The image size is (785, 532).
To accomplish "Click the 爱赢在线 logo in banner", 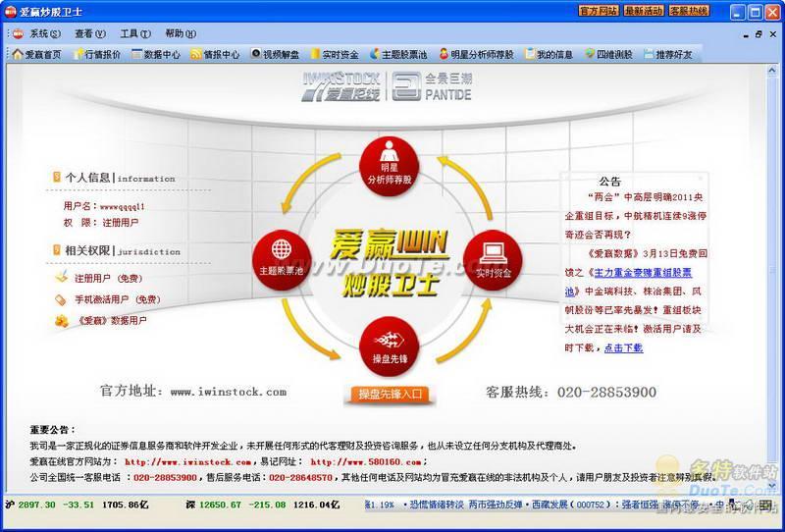I will point(340,86).
